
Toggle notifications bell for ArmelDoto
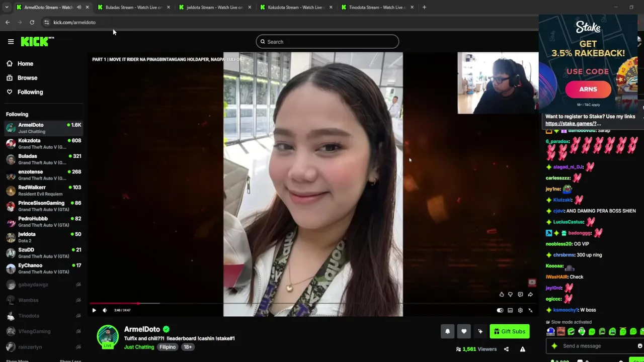(447, 331)
